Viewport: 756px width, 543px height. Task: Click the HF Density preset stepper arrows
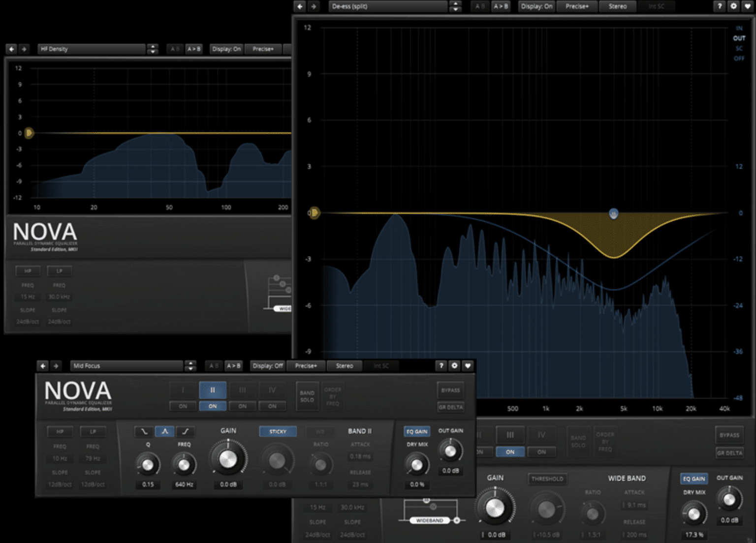click(x=152, y=49)
